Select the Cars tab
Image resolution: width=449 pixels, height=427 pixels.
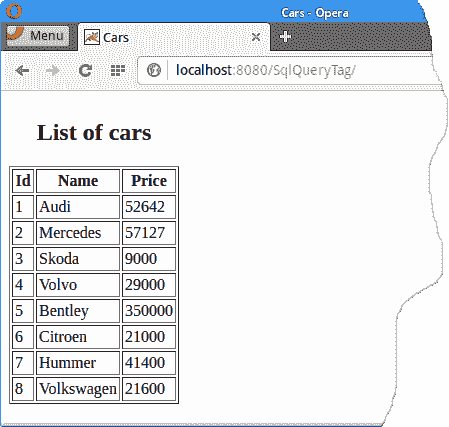click(173, 37)
